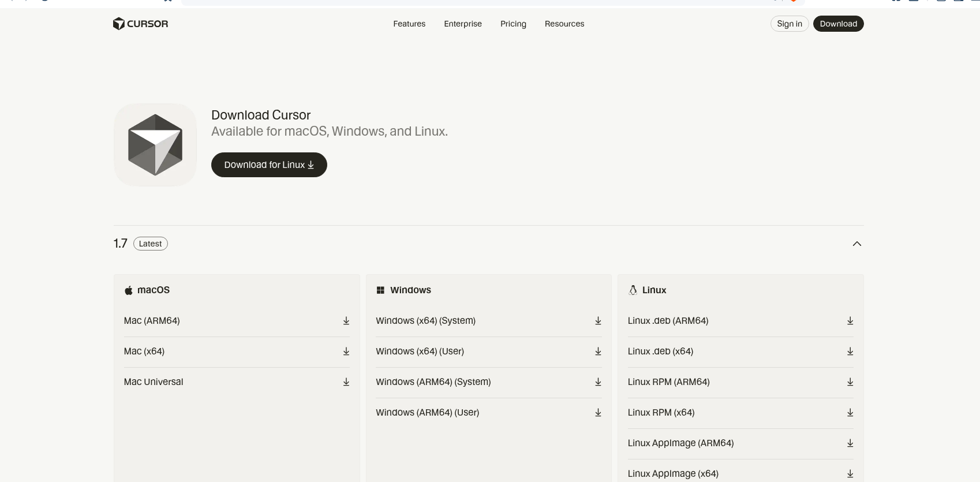Click the Latest version badge
This screenshot has width=980, height=482.
click(x=151, y=244)
